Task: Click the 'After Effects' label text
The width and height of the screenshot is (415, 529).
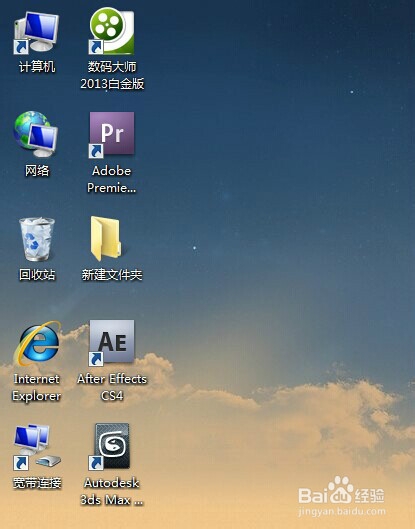Action: (112, 379)
